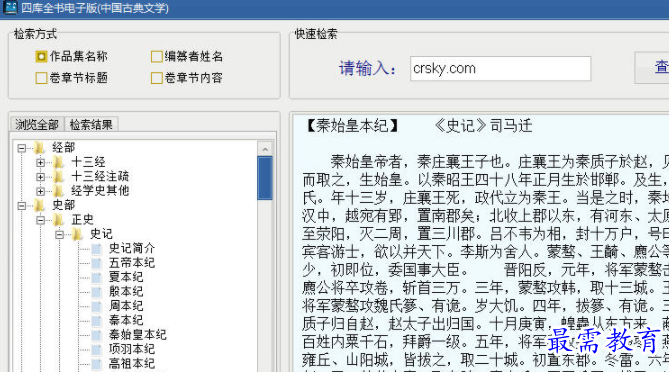669x372 pixels.
Task: Click the 史记 folder icon
Action: tap(77, 234)
